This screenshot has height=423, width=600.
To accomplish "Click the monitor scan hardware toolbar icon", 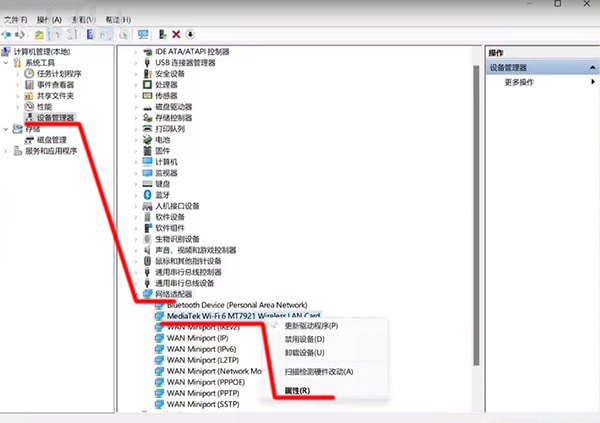I will point(143,34).
